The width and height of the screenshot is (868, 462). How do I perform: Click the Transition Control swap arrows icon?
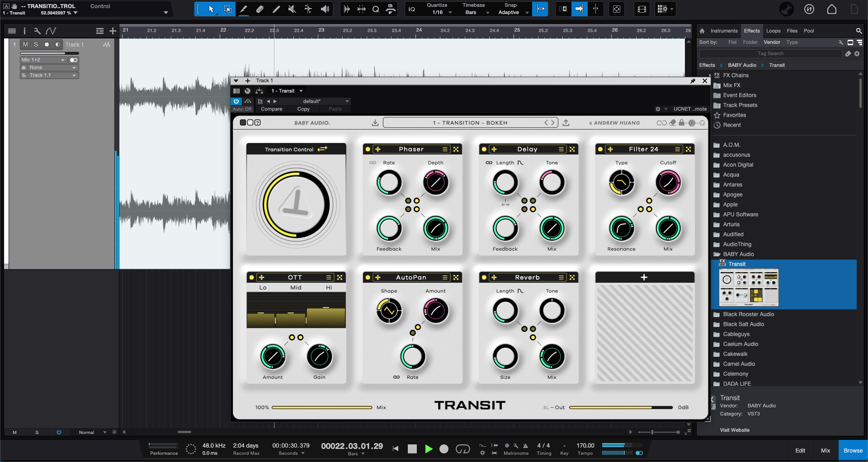(x=322, y=149)
